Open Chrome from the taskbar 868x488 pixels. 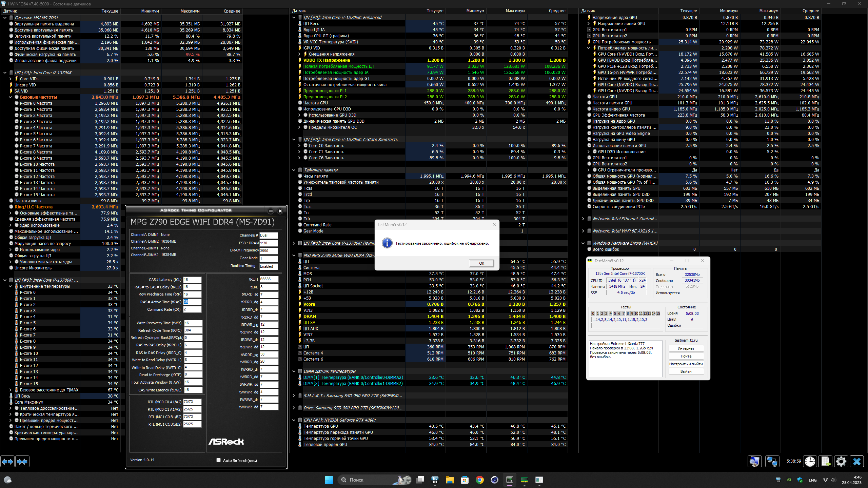click(479, 480)
